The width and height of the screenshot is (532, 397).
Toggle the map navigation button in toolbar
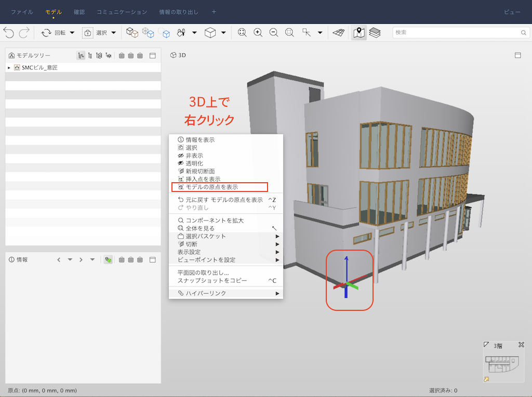359,33
